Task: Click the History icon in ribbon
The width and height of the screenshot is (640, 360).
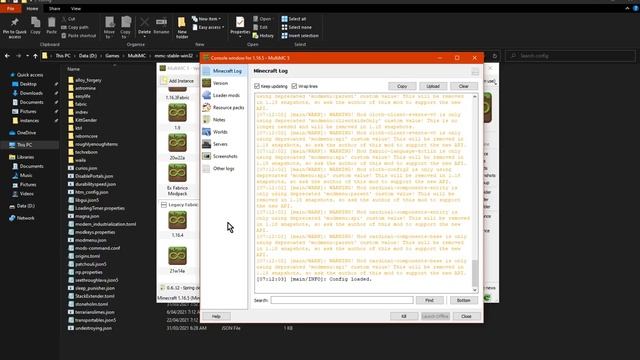Action: click(x=263, y=36)
